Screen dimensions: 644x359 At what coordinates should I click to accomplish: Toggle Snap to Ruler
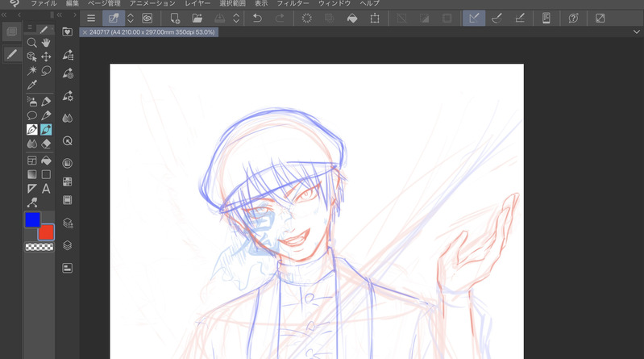474,18
